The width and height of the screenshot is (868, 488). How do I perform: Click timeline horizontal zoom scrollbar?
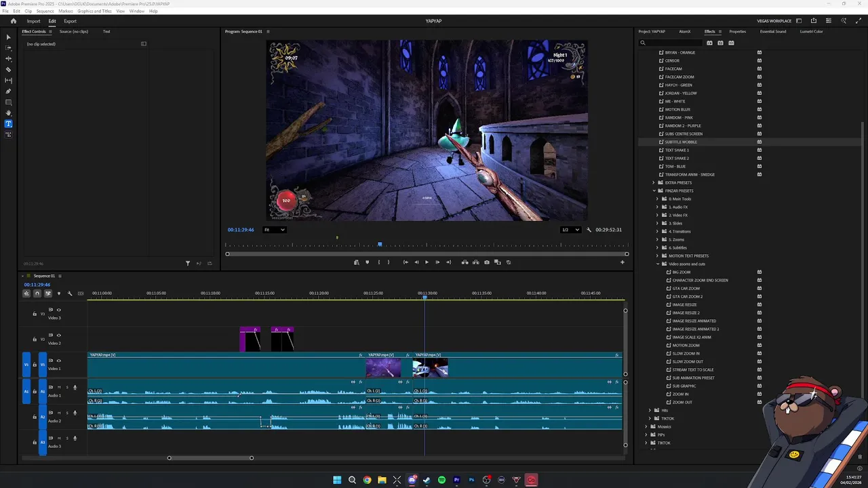click(x=210, y=457)
